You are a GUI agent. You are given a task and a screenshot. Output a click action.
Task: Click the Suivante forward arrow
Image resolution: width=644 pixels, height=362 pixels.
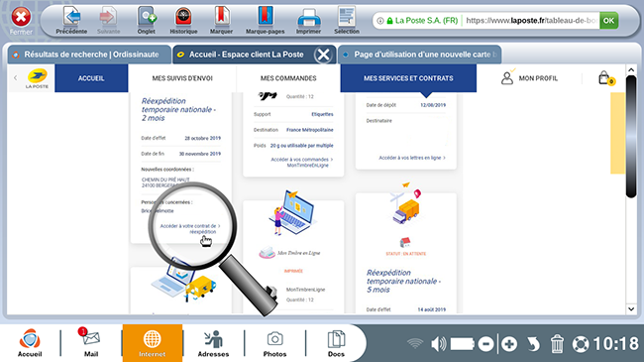(108, 20)
